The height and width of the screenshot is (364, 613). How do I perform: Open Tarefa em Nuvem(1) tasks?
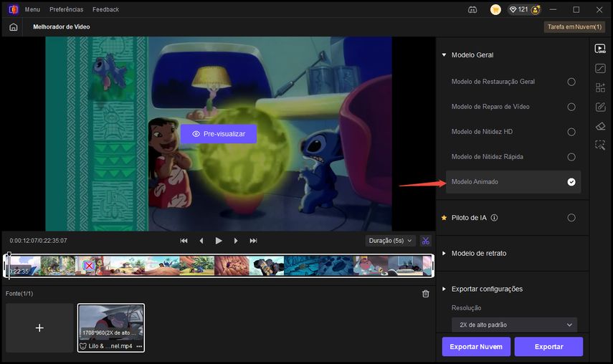coord(574,27)
